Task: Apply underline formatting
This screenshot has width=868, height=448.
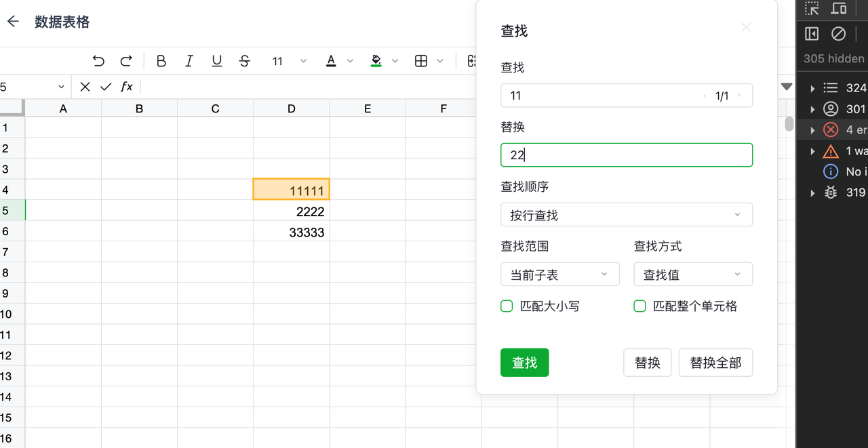Action: (217, 61)
